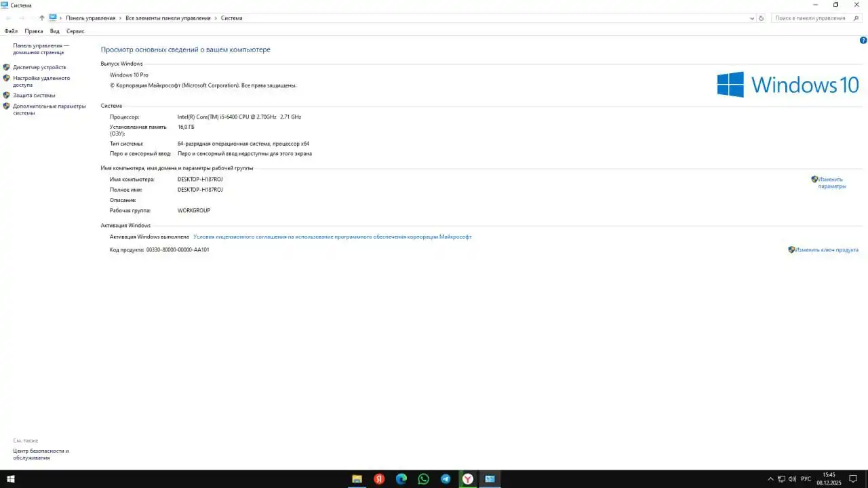Launch WhatsApp from the taskbar
This screenshot has width=868, height=488.
(x=423, y=479)
